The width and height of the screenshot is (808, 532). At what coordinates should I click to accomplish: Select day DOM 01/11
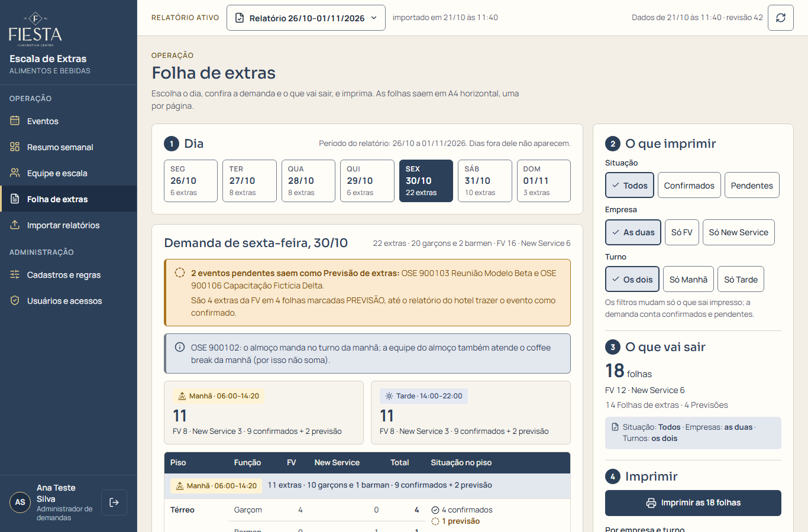[x=544, y=181]
